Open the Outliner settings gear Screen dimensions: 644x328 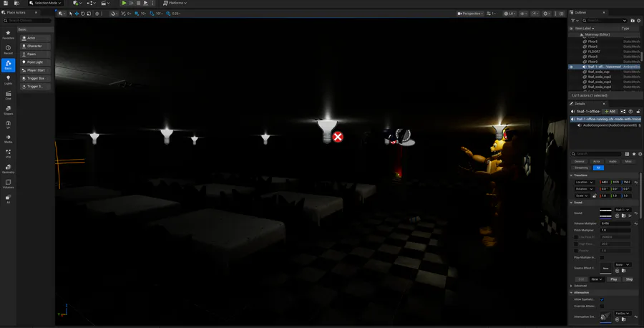coord(639,20)
